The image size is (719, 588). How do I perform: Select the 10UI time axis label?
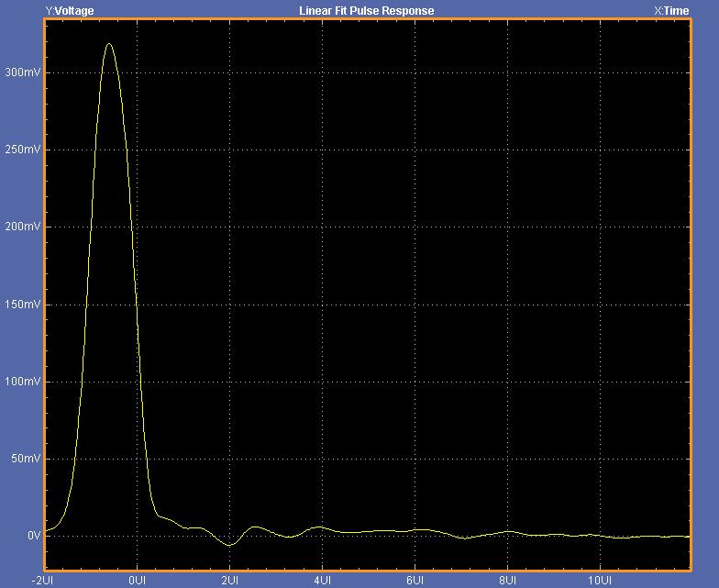[x=599, y=581]
